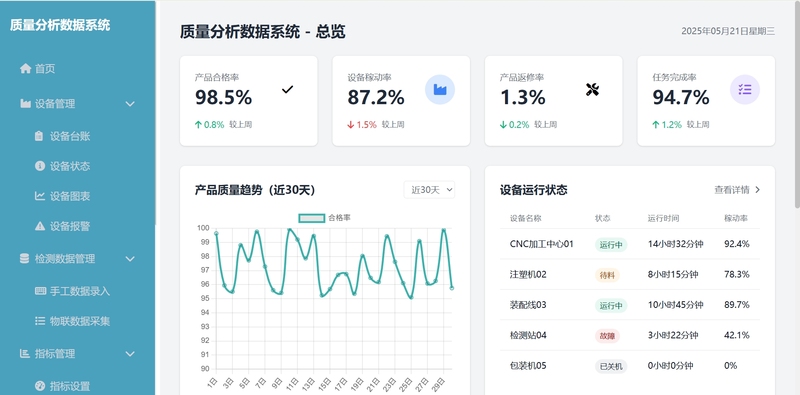The width and height of the screenshot is (800, 395).
Task: Collapse the 检测数据管理 chevron
Action: 130,259
